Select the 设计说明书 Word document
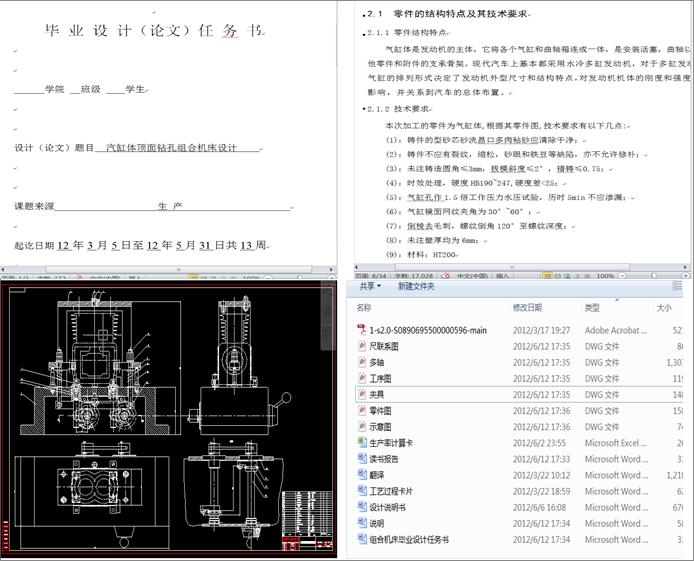 (x=381, y=507)
